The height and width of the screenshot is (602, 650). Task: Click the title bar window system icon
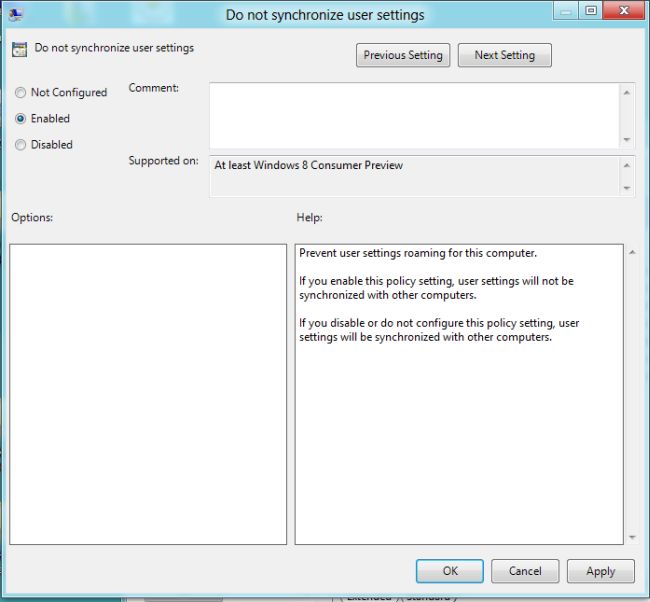(16, 15)
